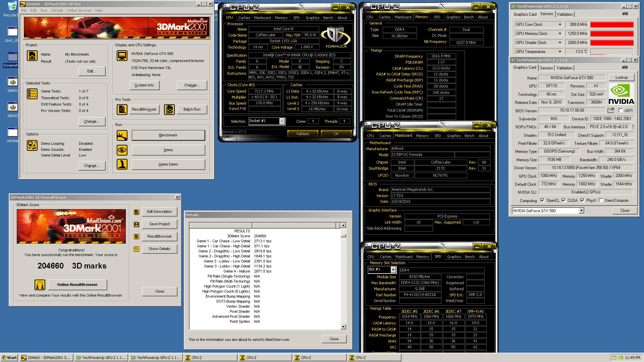Viewport: 644px width, 362px height.
Task: Open the Online Services menu in 3DMark2001
Action: point(79,10)
